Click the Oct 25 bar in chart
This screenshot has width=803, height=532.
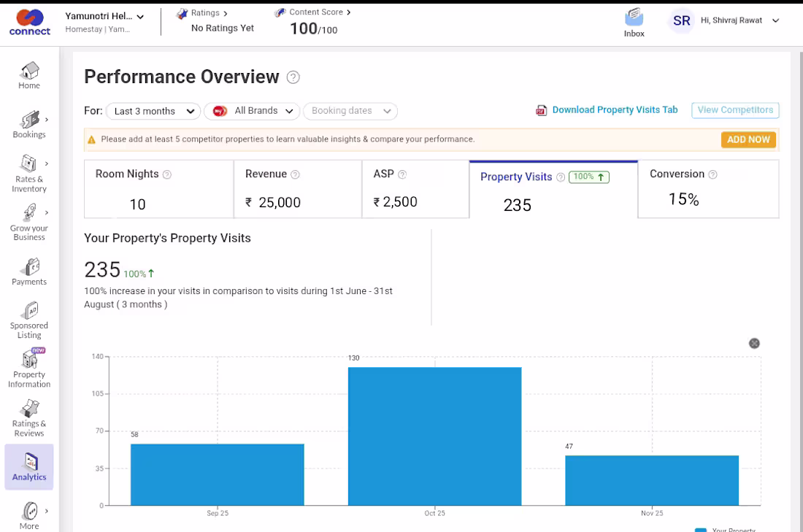pos(435,436)
